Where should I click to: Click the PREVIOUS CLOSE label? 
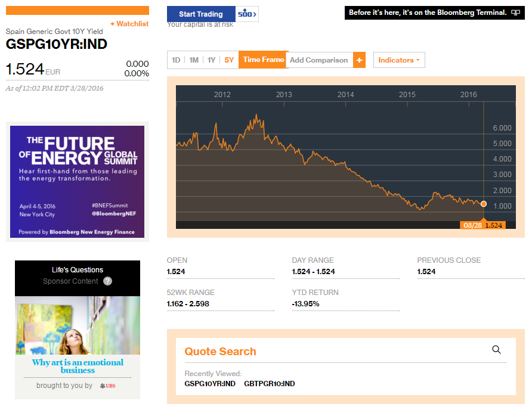tap(449, 260)
